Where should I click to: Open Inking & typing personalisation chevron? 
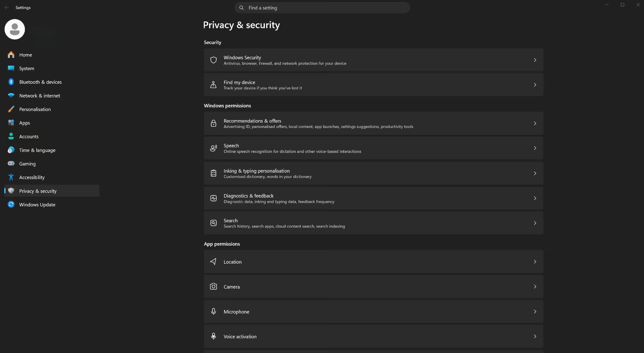(x=535, y=173)
